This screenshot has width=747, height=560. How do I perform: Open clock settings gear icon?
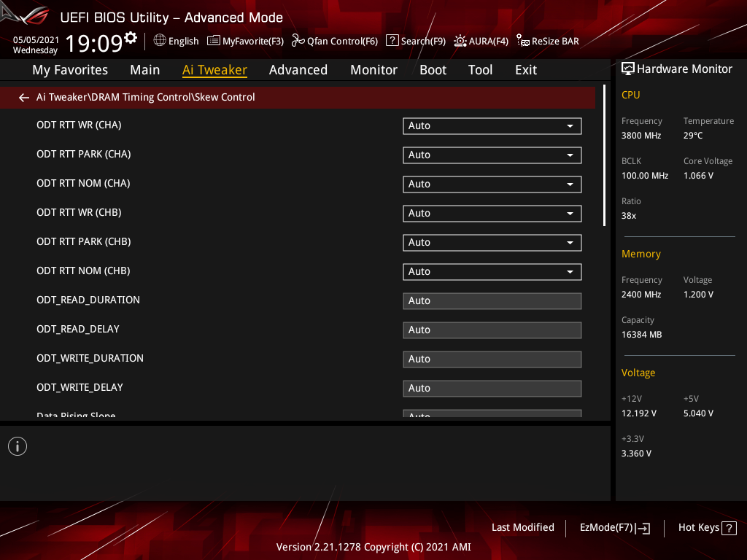click(x=131, y=38)
